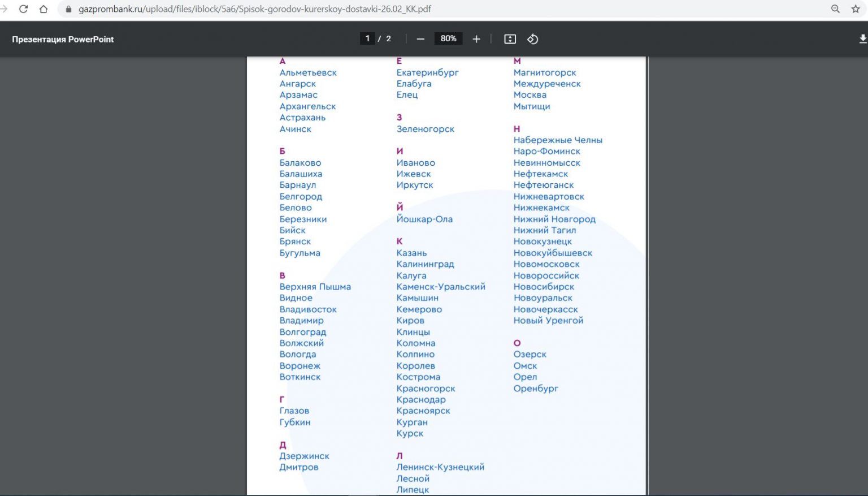Viewport: 868px width, 496px height.
Task: Click the city Йошкар-Ола
Action: click(x=424, y=219)
